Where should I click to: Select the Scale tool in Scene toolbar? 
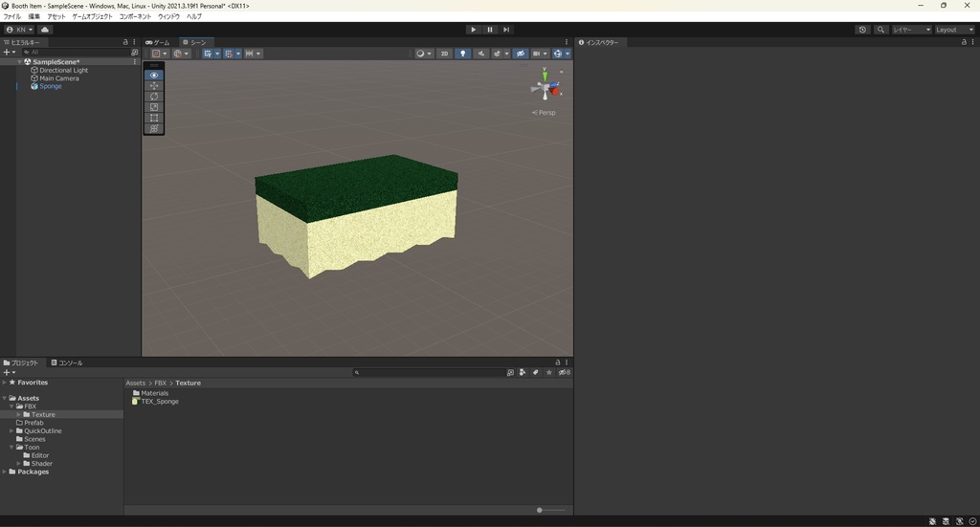click(154, 107)
